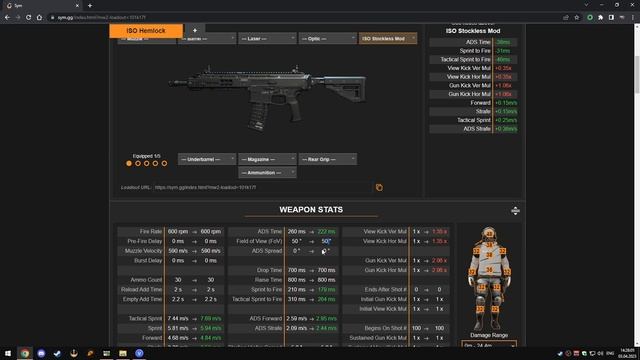Click the Equipped 5/5 label
This screenshot has width=640, height=360.
147,156
